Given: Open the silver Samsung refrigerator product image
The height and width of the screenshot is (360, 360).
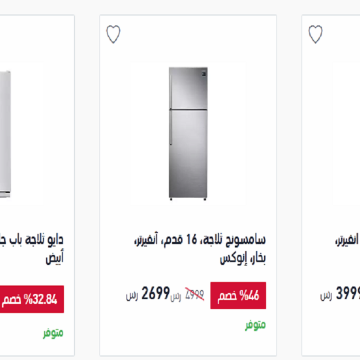Looking at the screenshot, I should point(188,133).
